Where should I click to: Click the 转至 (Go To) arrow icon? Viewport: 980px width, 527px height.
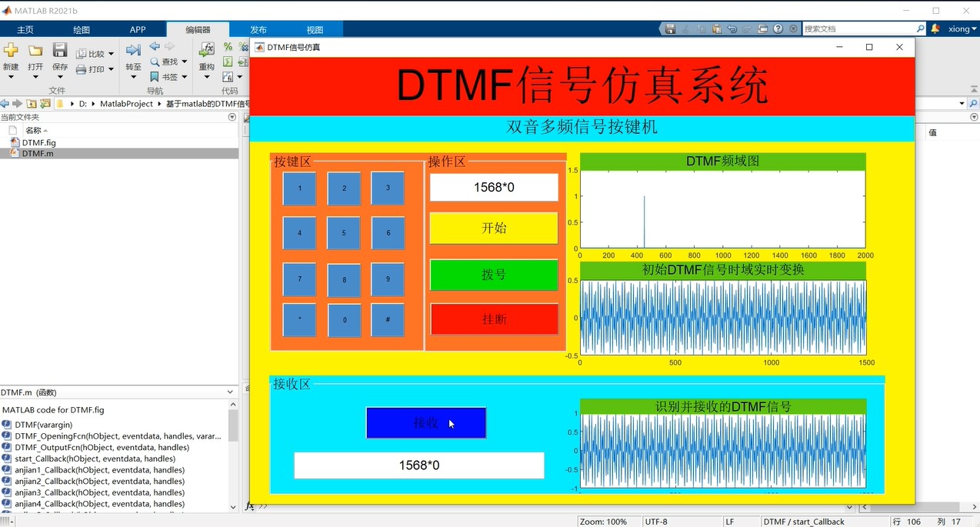click(133, 50)
